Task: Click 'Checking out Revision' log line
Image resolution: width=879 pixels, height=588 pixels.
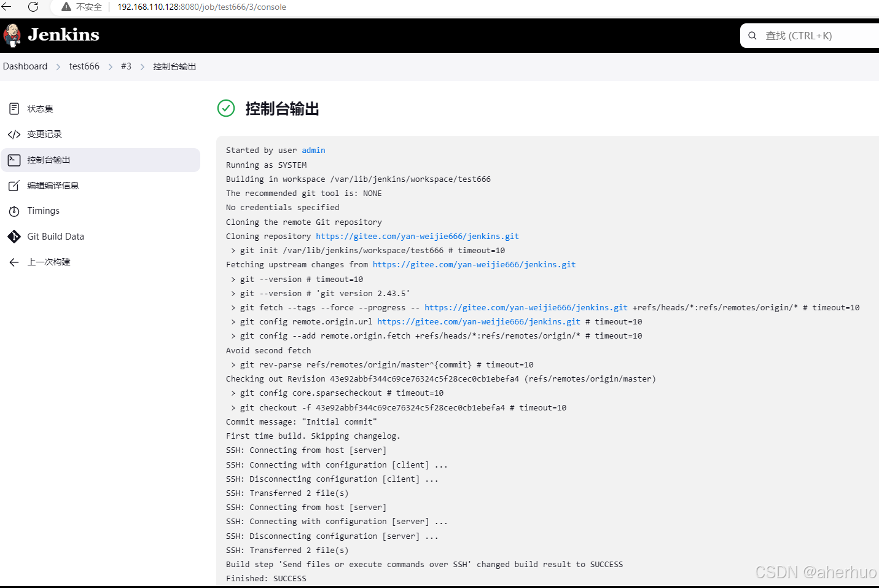Action: 441,379
